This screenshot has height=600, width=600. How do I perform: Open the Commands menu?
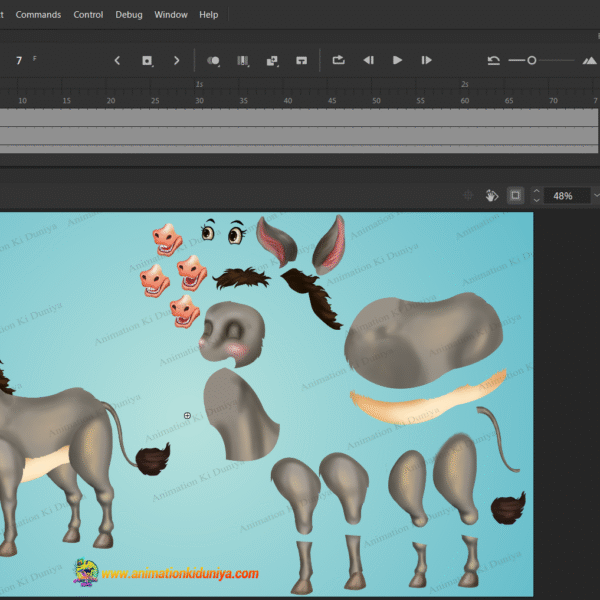pyautogui.click(x=38, y=15)
